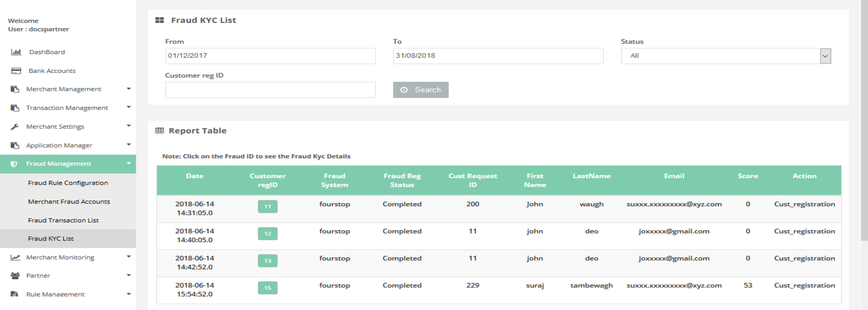Viewport: 868px width, 310px height.
Task: Click the Transaction Management sidebar icon
Action: point(15,108)
